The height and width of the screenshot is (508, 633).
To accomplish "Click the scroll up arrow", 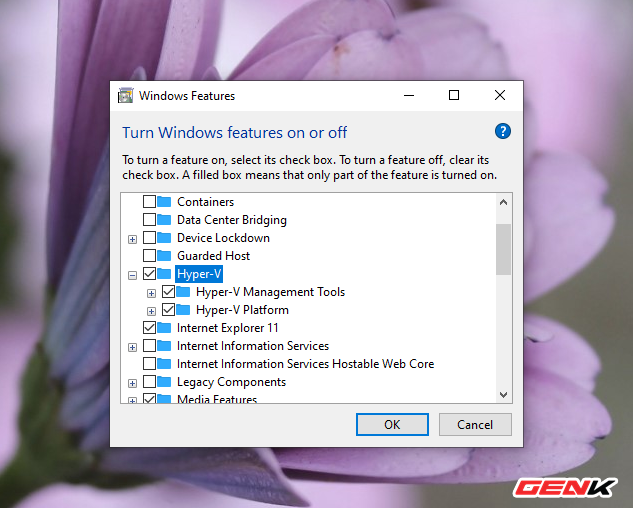I will (x=503, y=202).
